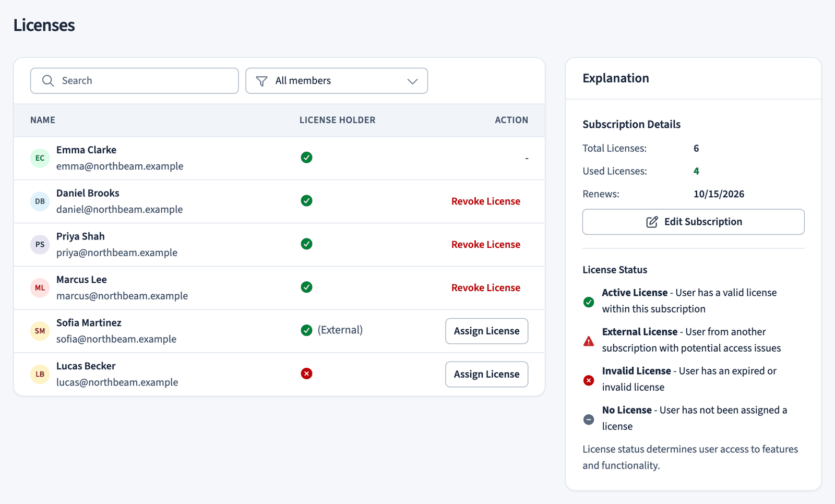Focus the Search input field
This screenshot has width=835, height=504.
135,81
